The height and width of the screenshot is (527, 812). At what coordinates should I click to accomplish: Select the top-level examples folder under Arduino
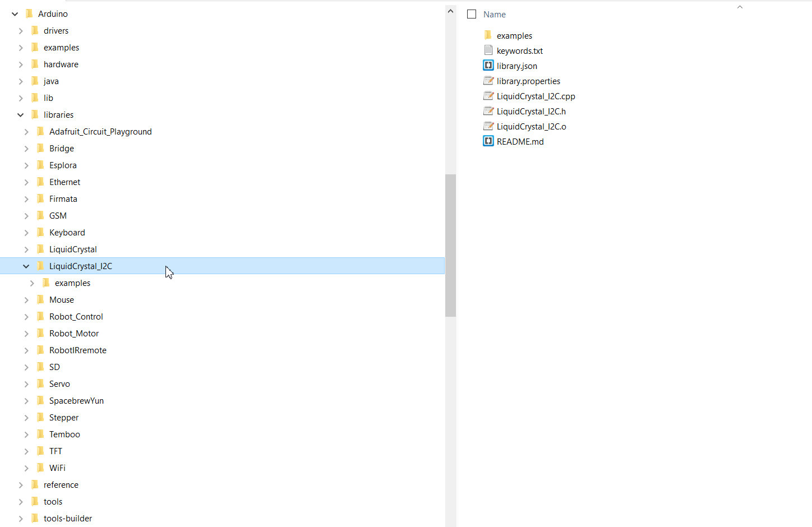(x=61, y=47)
